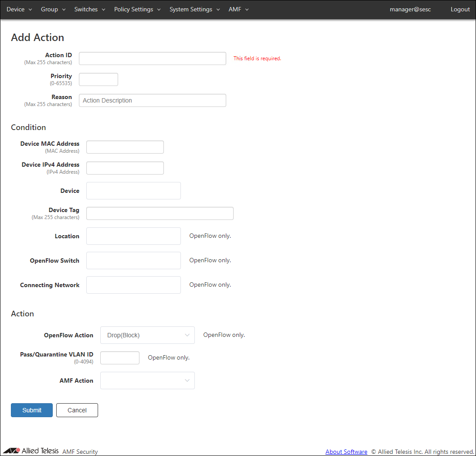
Task: Open the Policy Settings menu
Action: tap(137, 9)
